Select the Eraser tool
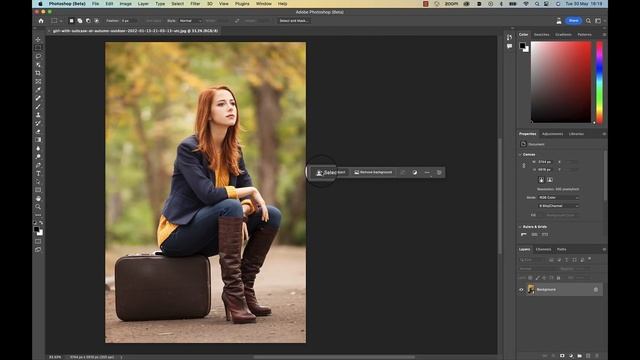640x360 pixels. 38,131
